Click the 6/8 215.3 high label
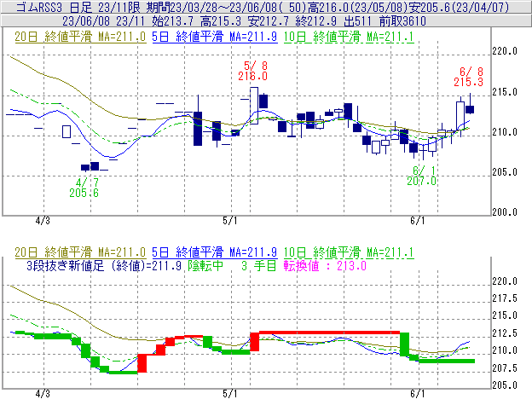Viewport: 532px width, 405px height. pos(469,77)
